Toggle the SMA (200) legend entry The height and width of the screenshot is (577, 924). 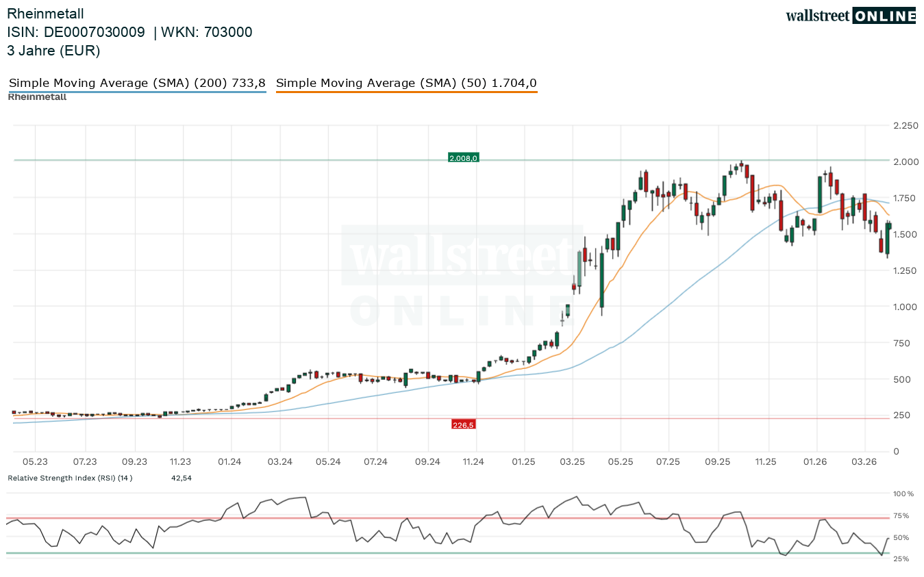[x=137, y=84]
